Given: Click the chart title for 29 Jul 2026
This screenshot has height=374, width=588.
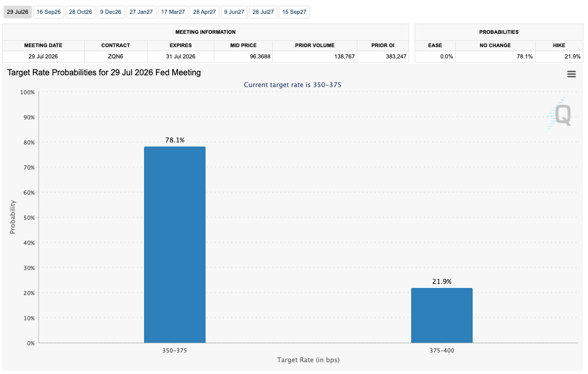Looking at the screenshot, I should 104,73.
